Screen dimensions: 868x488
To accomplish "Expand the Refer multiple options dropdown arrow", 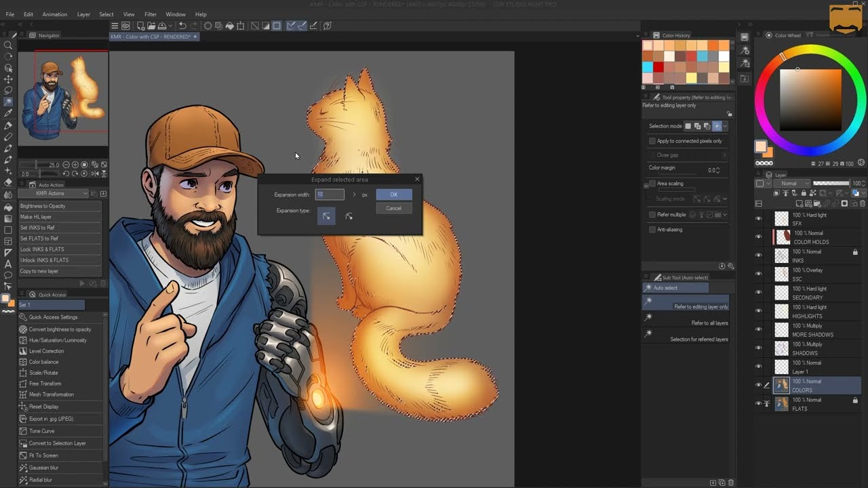I will (725, 215).
